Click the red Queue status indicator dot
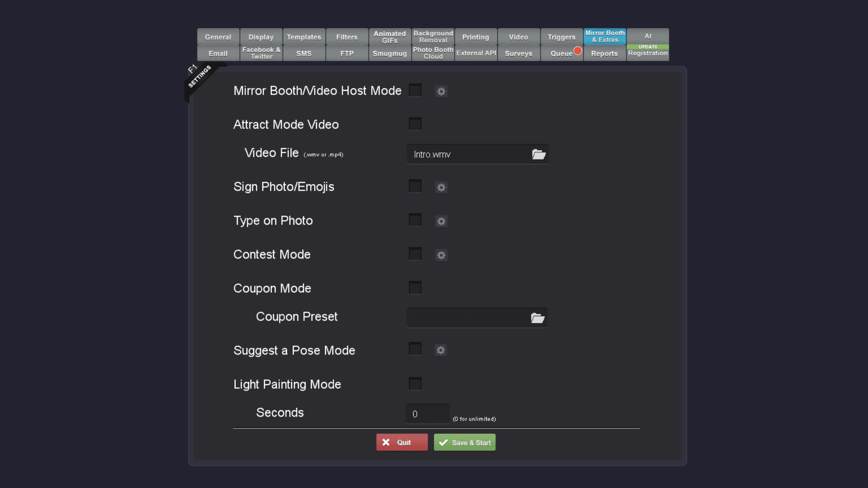The image size is (868, 488). (578, 51)
